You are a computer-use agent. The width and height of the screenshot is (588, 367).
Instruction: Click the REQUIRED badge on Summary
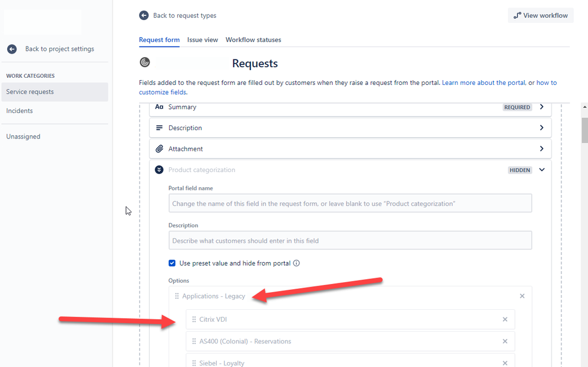[517, 107]
